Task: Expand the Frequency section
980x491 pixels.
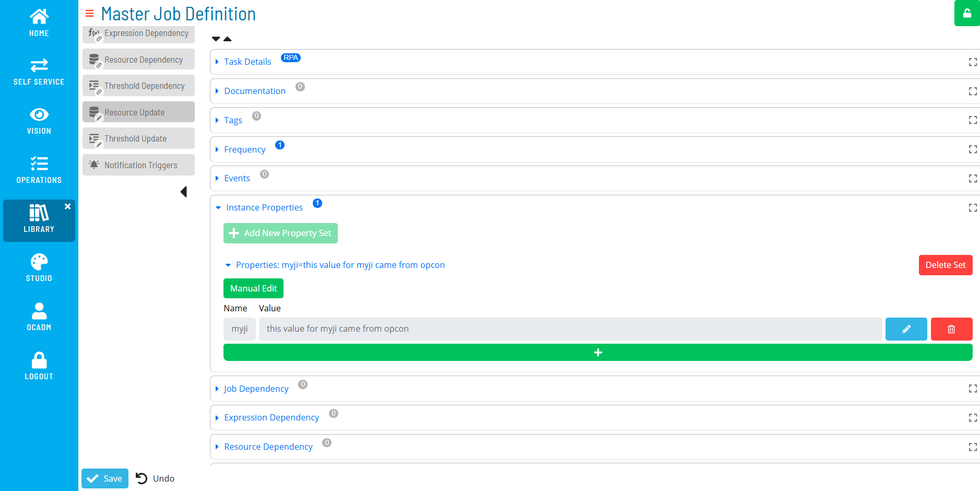Action: (x=245, y=149)
